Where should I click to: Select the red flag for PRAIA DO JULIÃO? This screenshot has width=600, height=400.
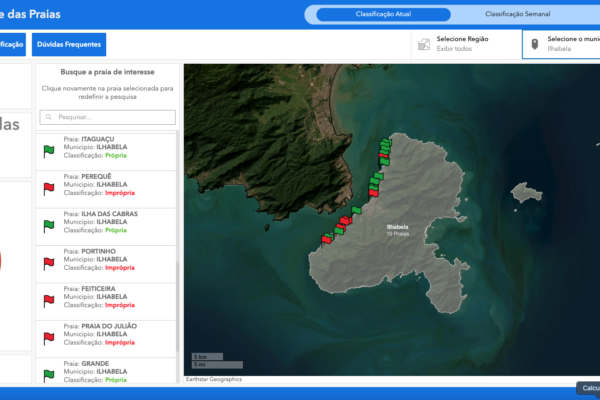[48, 337]
